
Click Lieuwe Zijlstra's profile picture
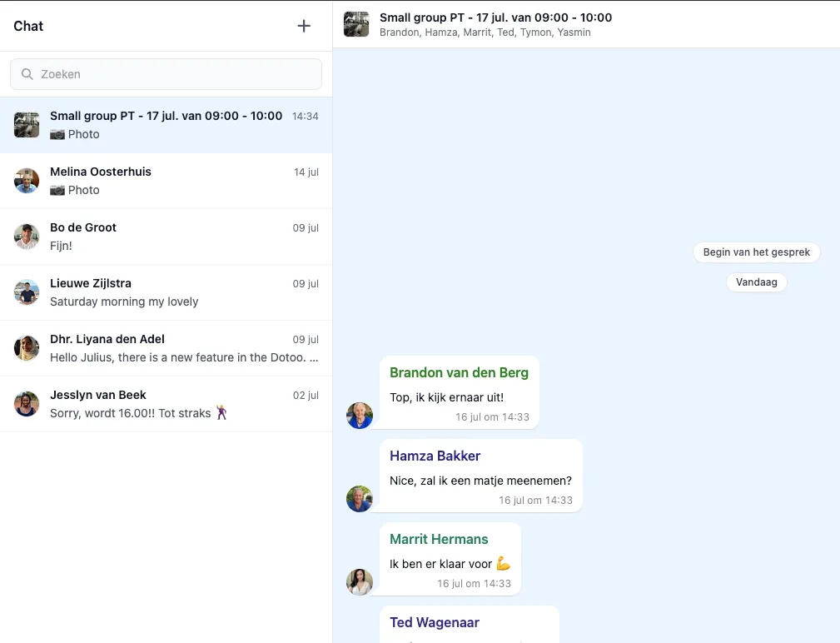click(x=27, y=292)
